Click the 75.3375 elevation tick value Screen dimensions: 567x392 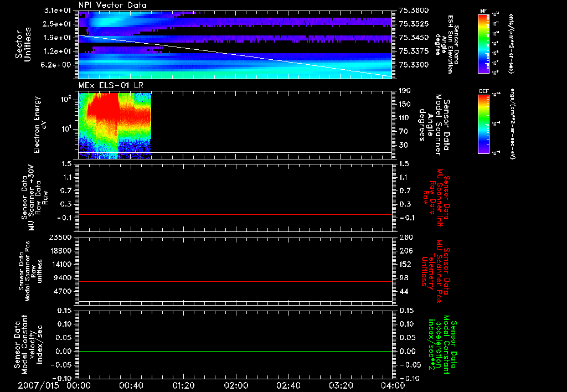[x=414, y=51]
